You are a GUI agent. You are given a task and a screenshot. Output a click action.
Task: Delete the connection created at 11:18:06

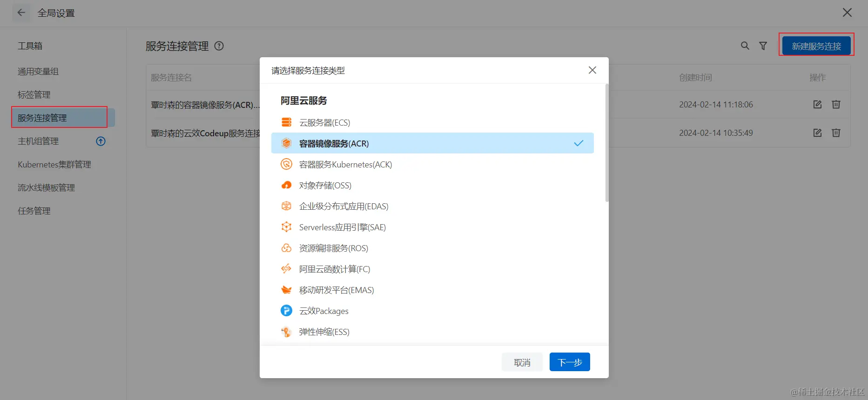point(836,104)
